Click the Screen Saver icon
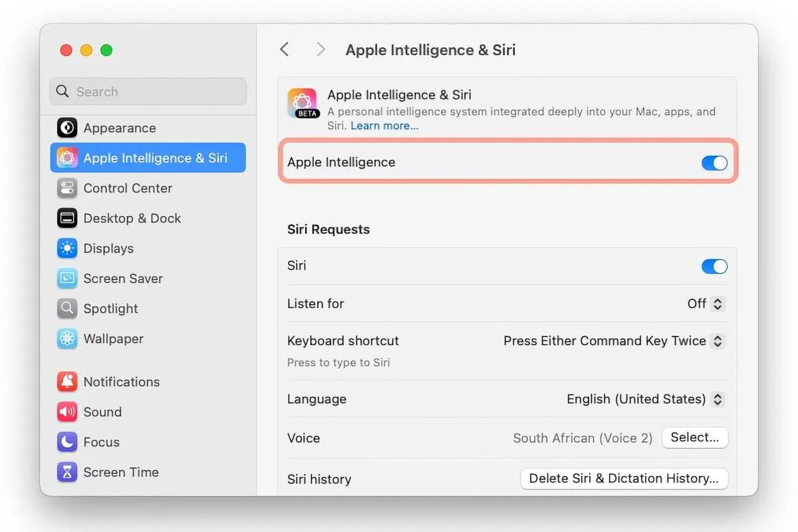 67,279
